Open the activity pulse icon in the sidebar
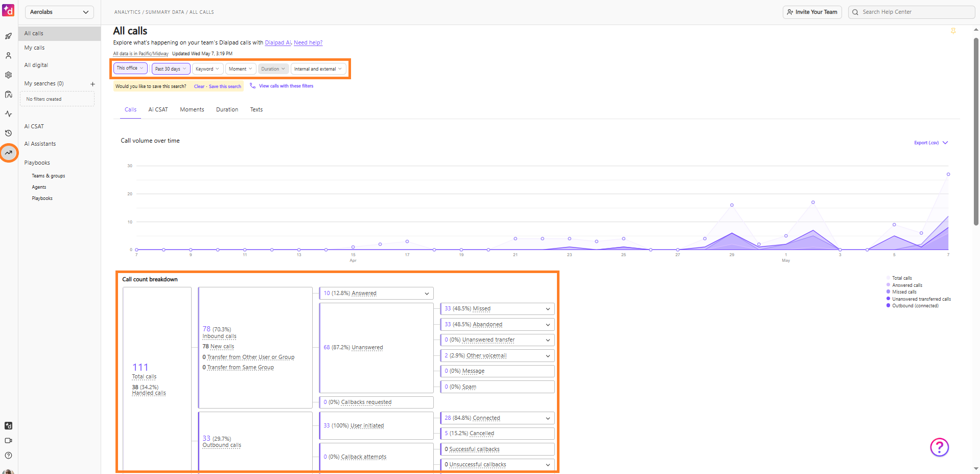Image resolution: width=980 pixels, height=474 pixels. pos(8,114)
